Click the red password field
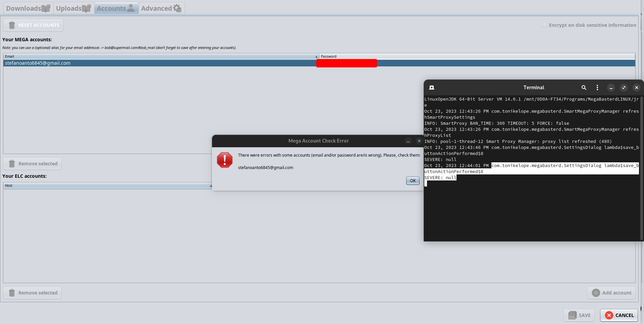 [346, 63]
